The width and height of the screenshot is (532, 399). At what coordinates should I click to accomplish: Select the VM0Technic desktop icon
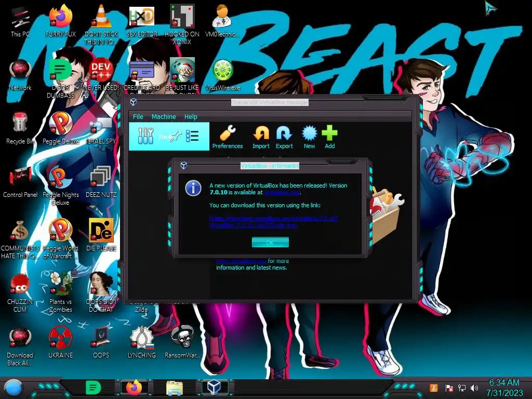tap(222, 21)
